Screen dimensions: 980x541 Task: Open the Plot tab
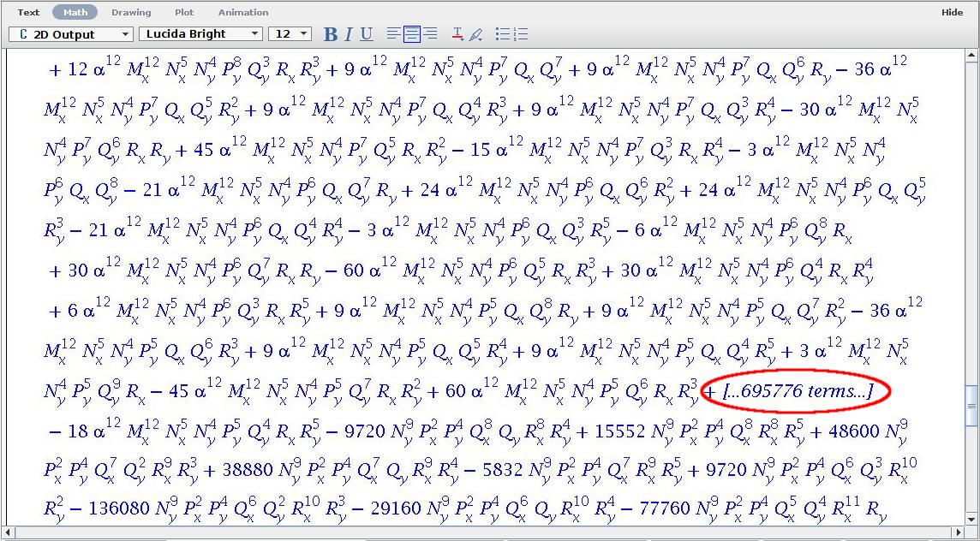[184, 13]
